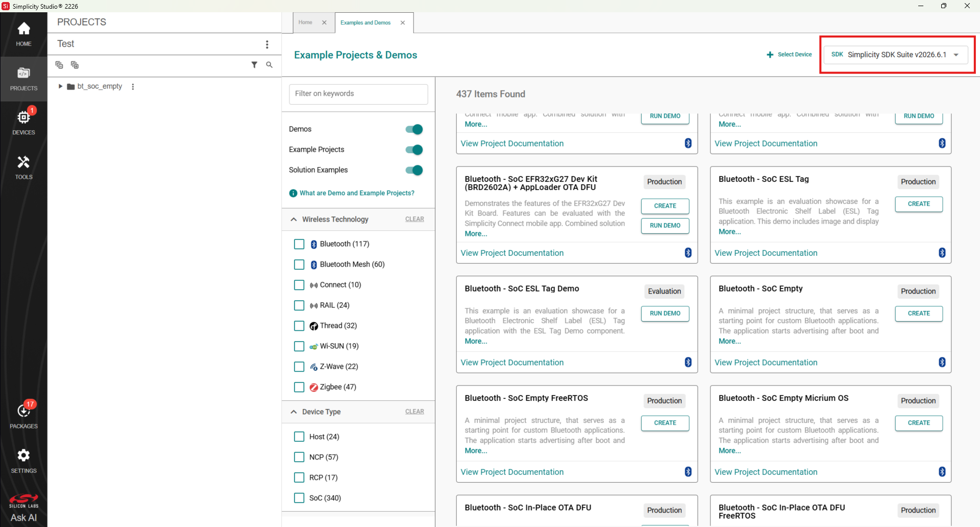The height and width of the screenshot is (527, 980).
Task: Open the Packages sidebar view
Action: [x=23, y=415]
